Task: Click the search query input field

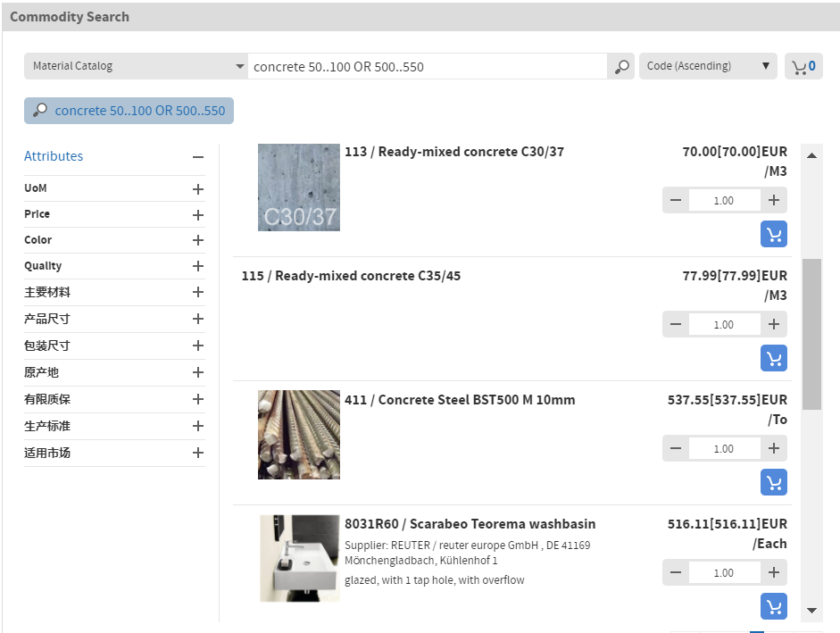Action: [428, 66]
